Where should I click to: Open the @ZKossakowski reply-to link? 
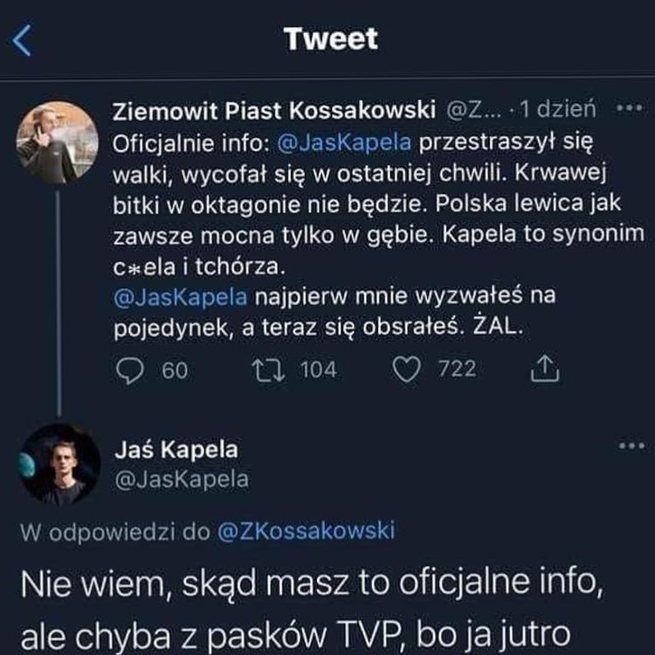click(x=306, y=531)
